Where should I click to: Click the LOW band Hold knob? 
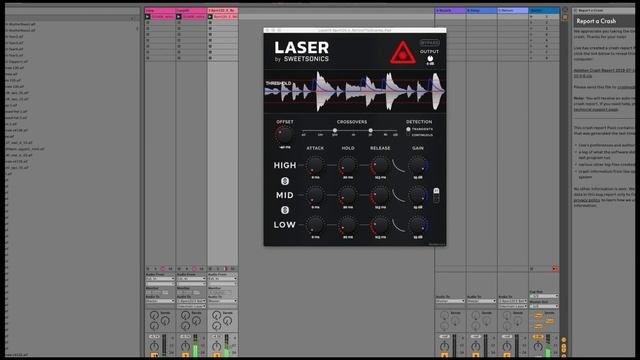(x=348, y=225)
